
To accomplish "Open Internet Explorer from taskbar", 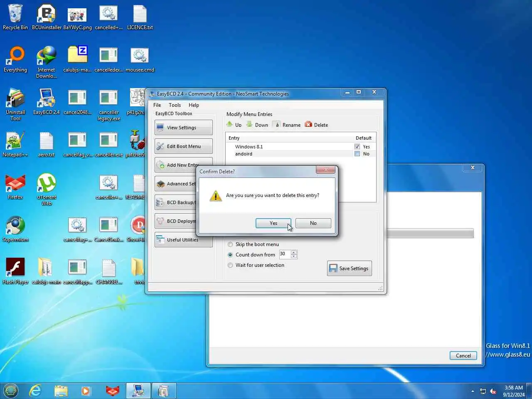I will [35, 391].
